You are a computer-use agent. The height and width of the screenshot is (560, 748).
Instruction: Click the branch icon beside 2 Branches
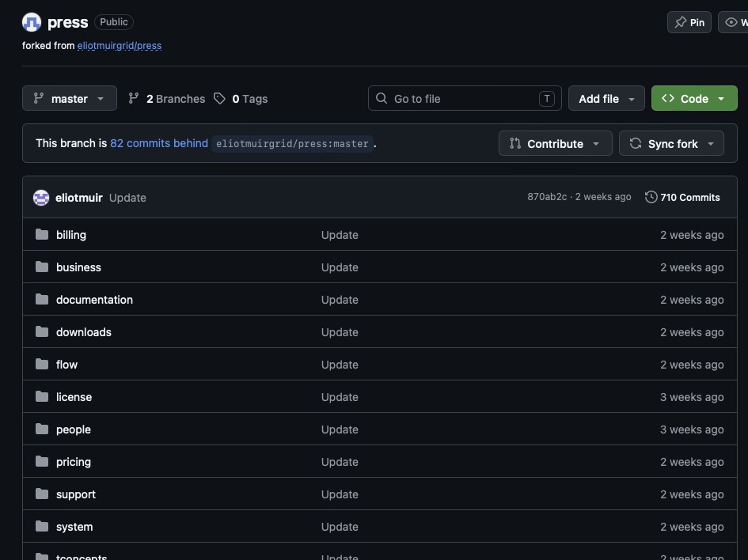tap(134, 98)
